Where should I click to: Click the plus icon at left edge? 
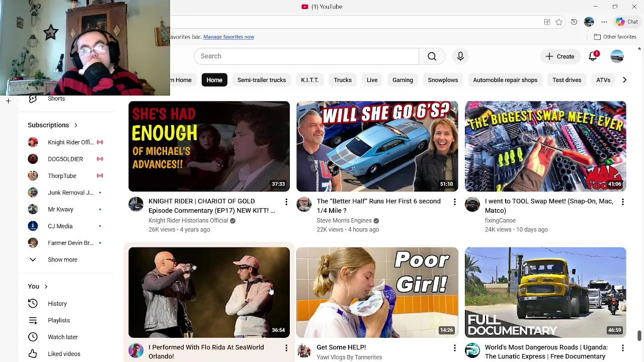click(8, 101)
